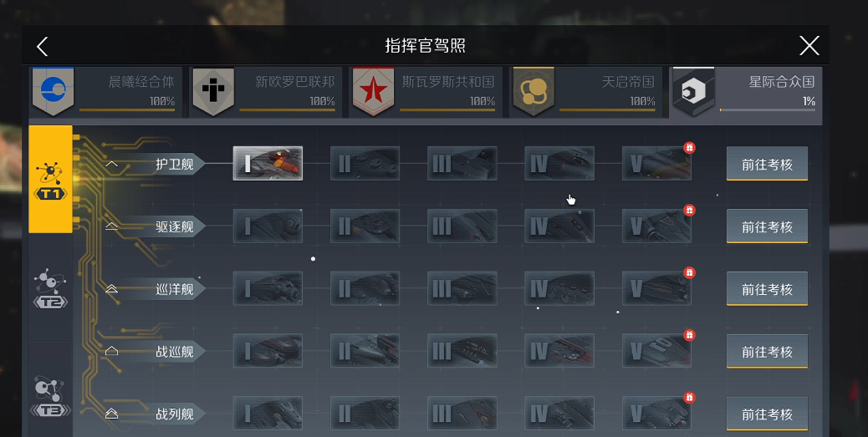868x437 pixels.
Task: Click 前往考核 for 战列舰
Action: pyautogui.click(x=767, y=414)
